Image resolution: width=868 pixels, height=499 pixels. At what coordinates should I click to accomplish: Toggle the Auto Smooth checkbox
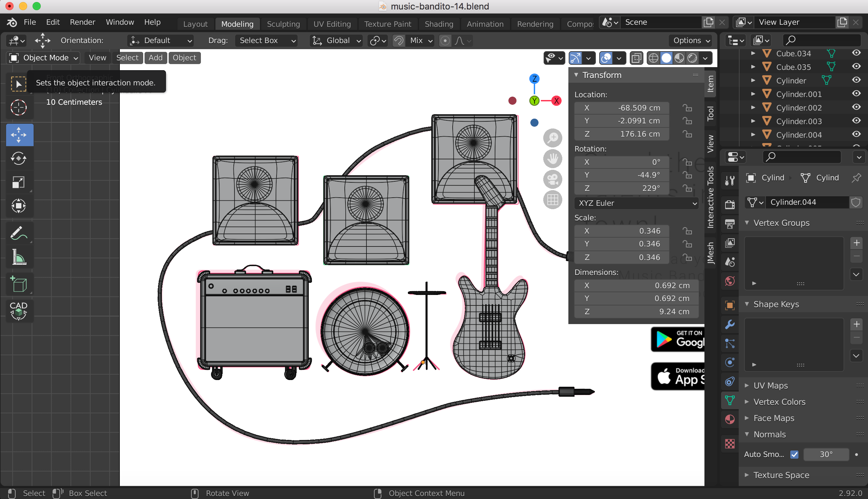click(794, 455)
